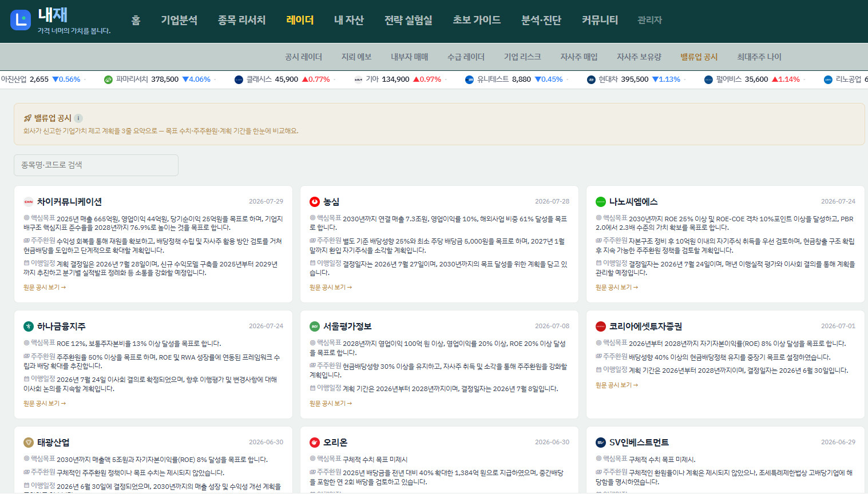Click the rocket icon beside 밸류업 공시

[27, 118]
